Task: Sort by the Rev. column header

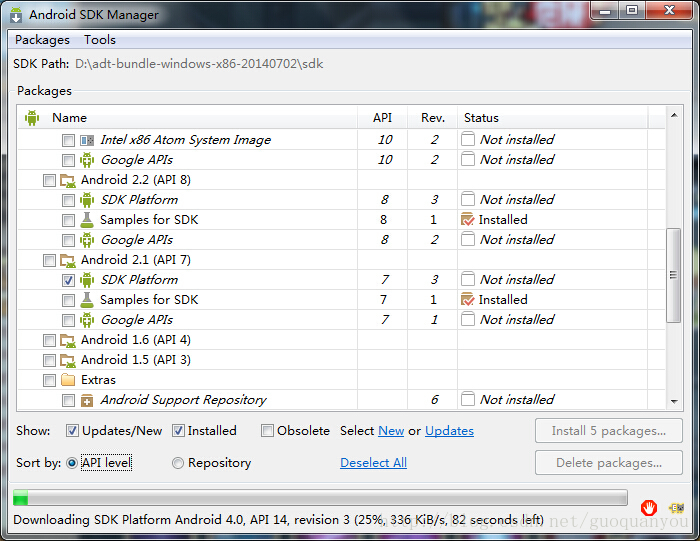Action: pyautogui.click(x=433, y=118)
